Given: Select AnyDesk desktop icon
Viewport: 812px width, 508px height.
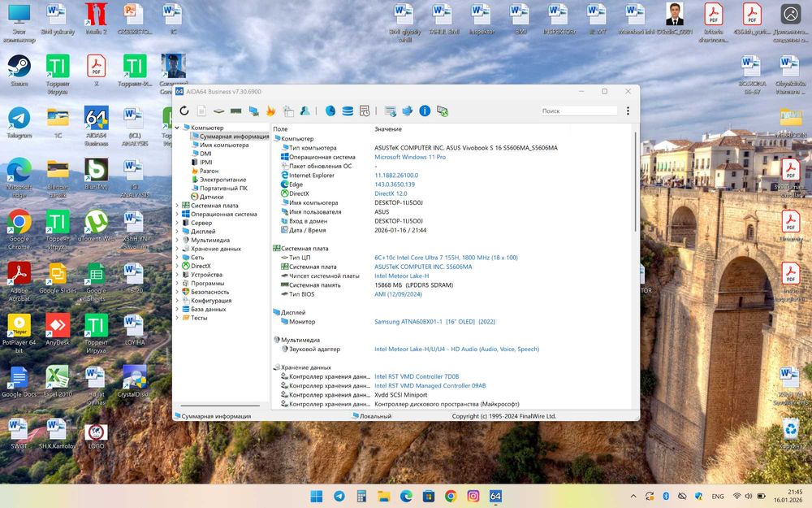Looking at the screenshot, I should coord(58,330).
